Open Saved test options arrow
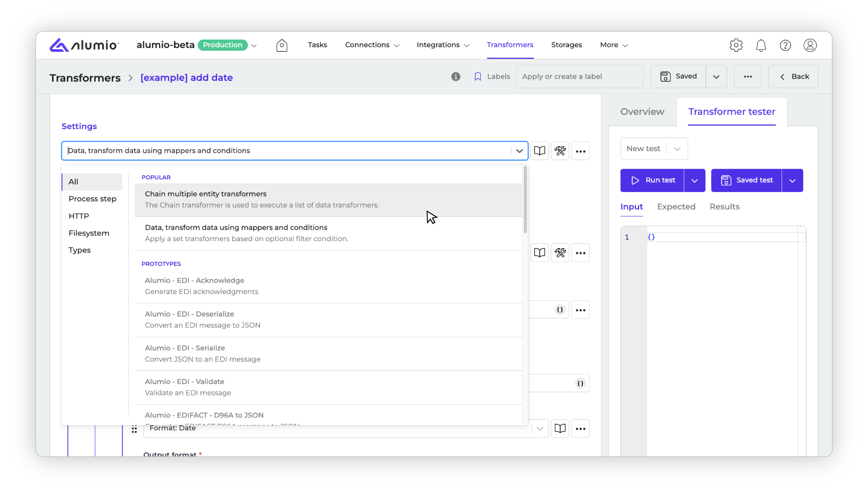868x488 pixels. [x=792, y=181]
